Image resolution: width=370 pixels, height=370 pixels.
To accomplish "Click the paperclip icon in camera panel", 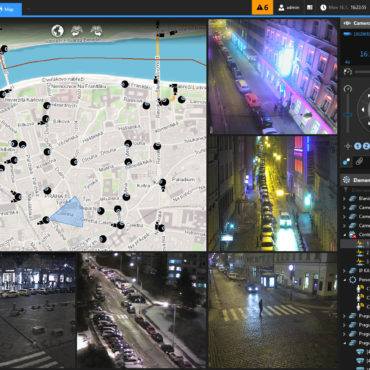I will tap(359, 161).
